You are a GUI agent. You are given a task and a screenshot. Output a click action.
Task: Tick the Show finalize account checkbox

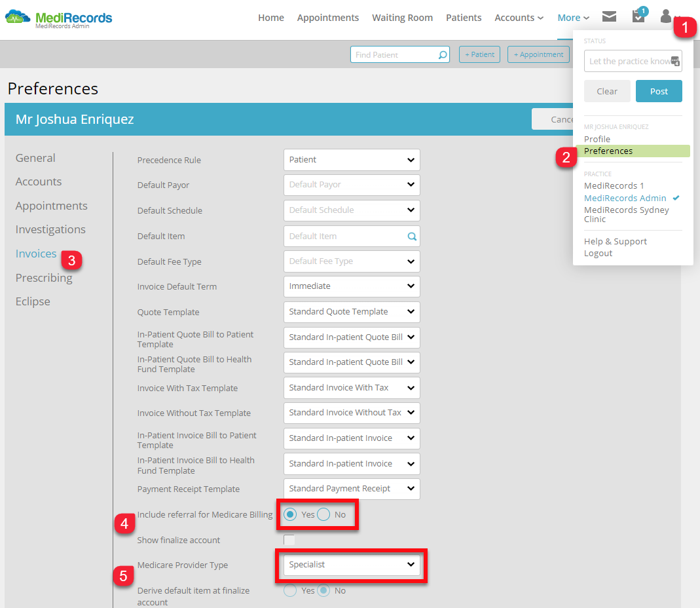pyautogui.click(x=289, y=540)
